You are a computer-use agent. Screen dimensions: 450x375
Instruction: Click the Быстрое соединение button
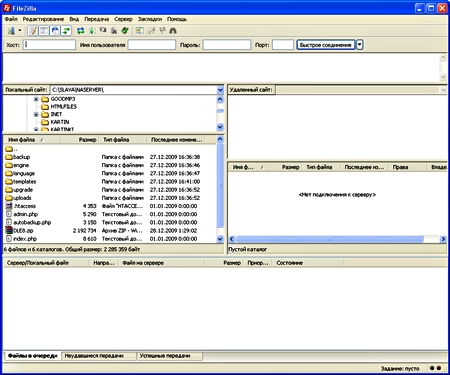click(x=326, y=45)
